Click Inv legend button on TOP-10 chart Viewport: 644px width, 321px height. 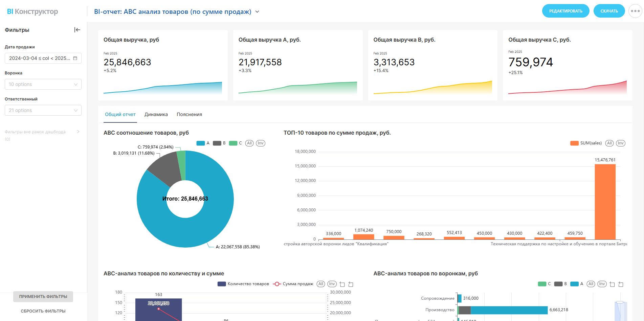click(620, 143)
